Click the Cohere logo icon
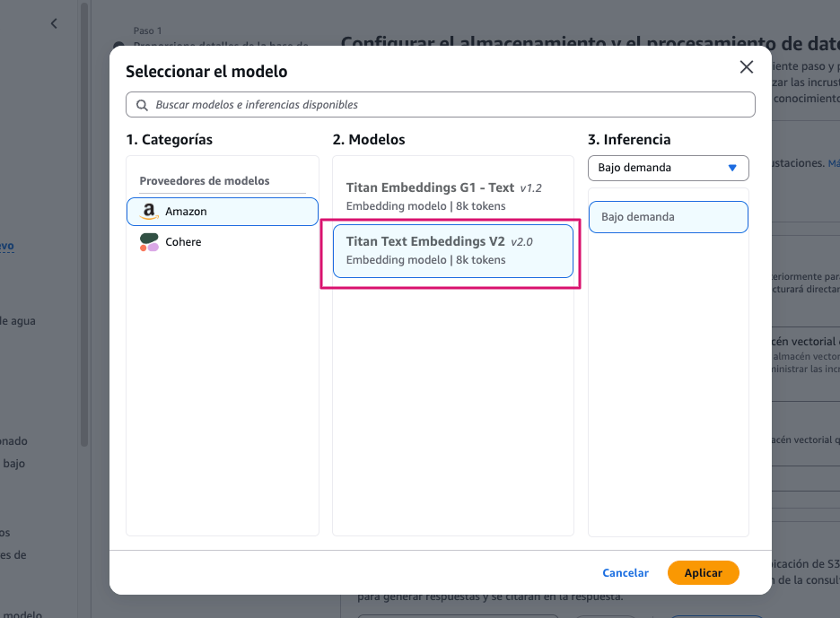 [x=149, y=242]
